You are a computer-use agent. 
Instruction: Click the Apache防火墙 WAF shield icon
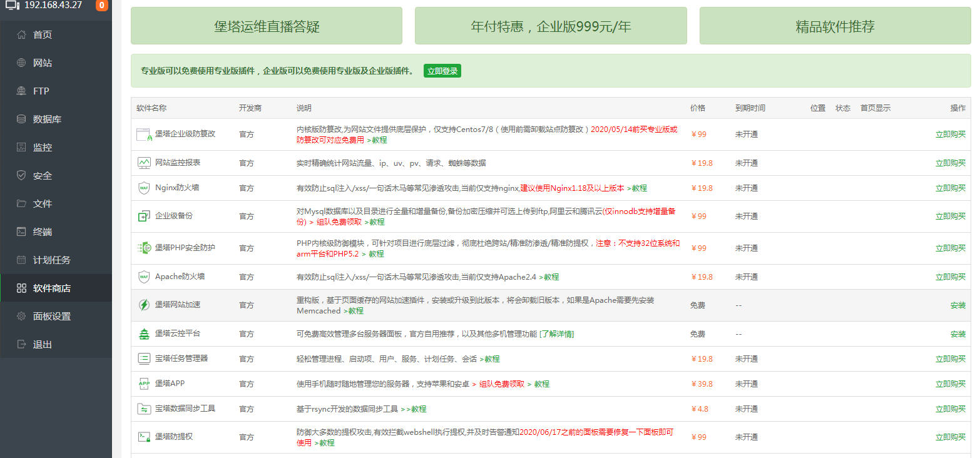[144, 277]
